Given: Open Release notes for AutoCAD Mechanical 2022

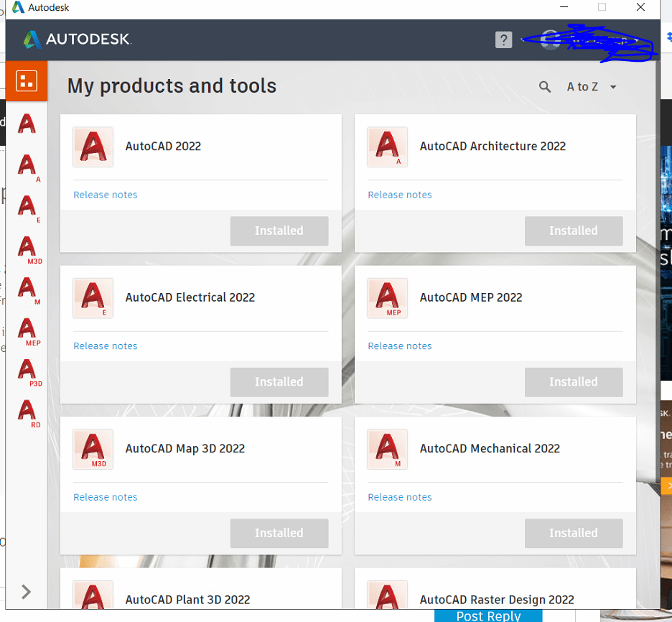Looking at the screenshot, I should click(x=400, y=497).
